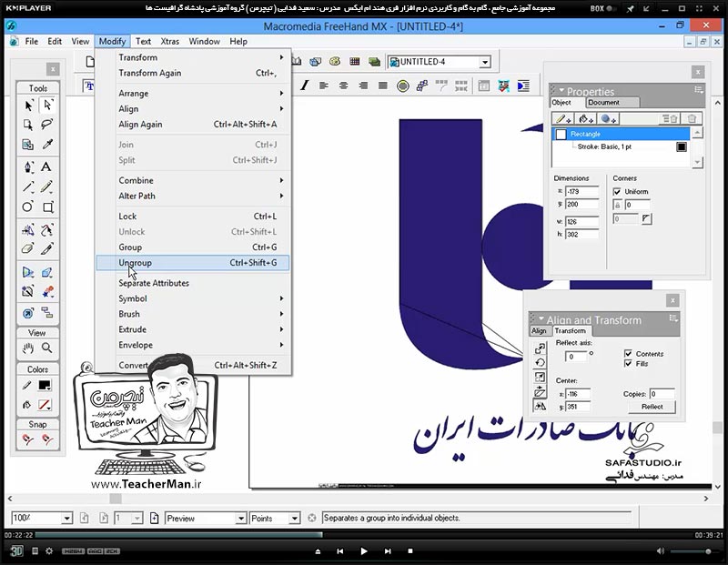728x565 pixels.
Task: Delete attribute trash icon in Properties
Action: 692,119
